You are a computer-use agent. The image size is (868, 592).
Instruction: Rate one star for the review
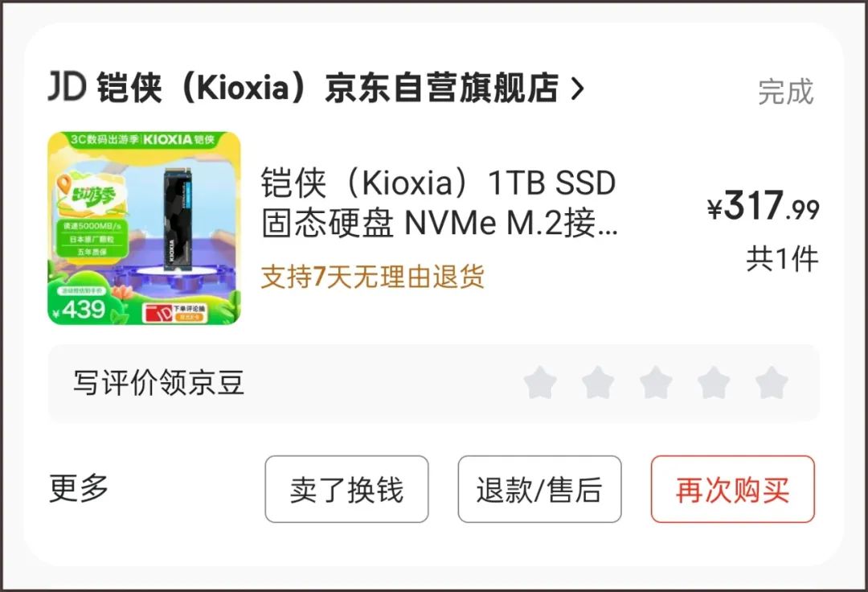pyautogui.click(x=540, y=383)
